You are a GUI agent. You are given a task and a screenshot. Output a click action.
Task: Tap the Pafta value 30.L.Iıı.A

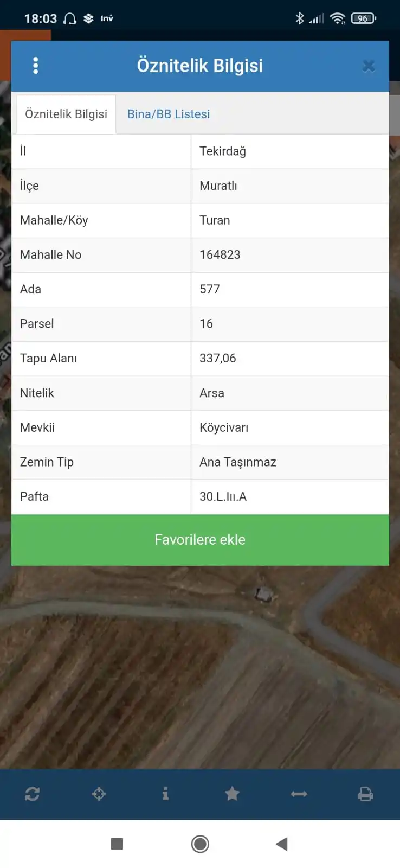pos(223,496)
